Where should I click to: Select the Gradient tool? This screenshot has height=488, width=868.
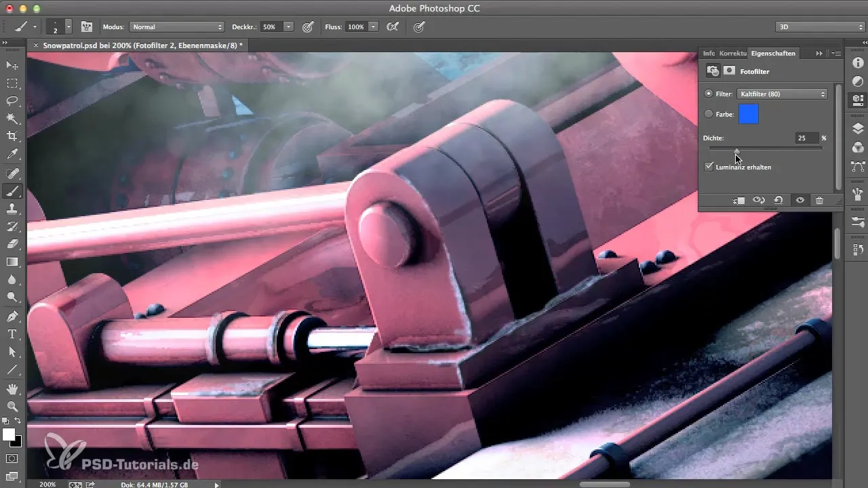pyautogui.click(x=12, y=262)
